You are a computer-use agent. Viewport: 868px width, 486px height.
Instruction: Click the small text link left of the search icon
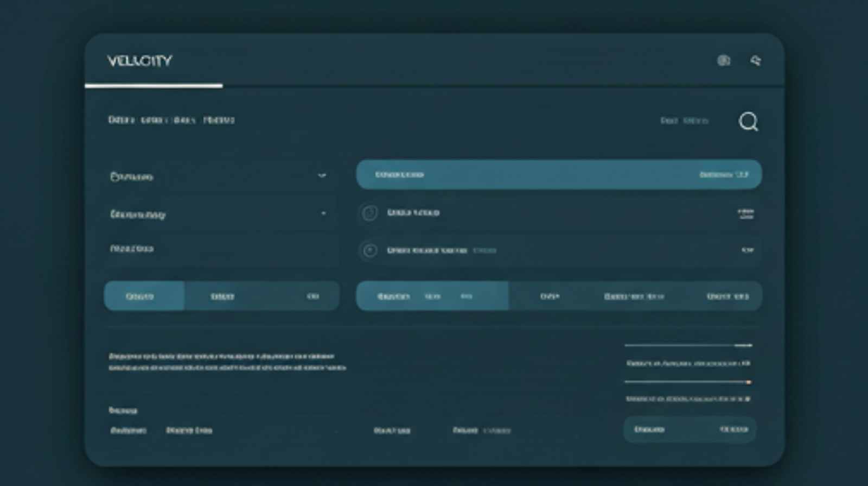pyautogui.click(x=684, y=121)
